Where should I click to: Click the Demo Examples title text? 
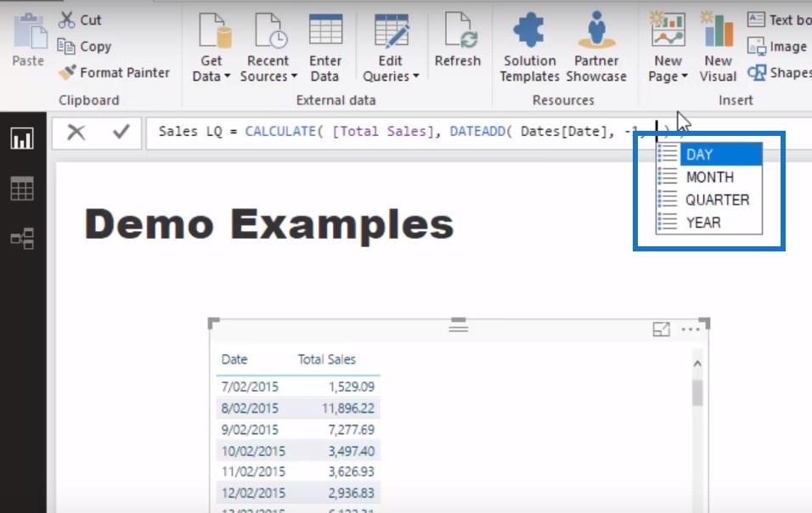[268, 225]
